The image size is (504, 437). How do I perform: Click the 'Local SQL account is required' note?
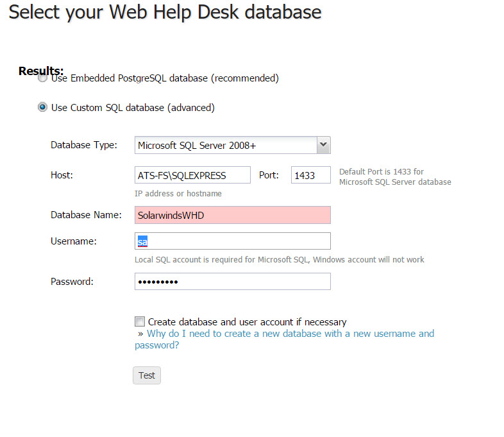(x=279, y=260)
